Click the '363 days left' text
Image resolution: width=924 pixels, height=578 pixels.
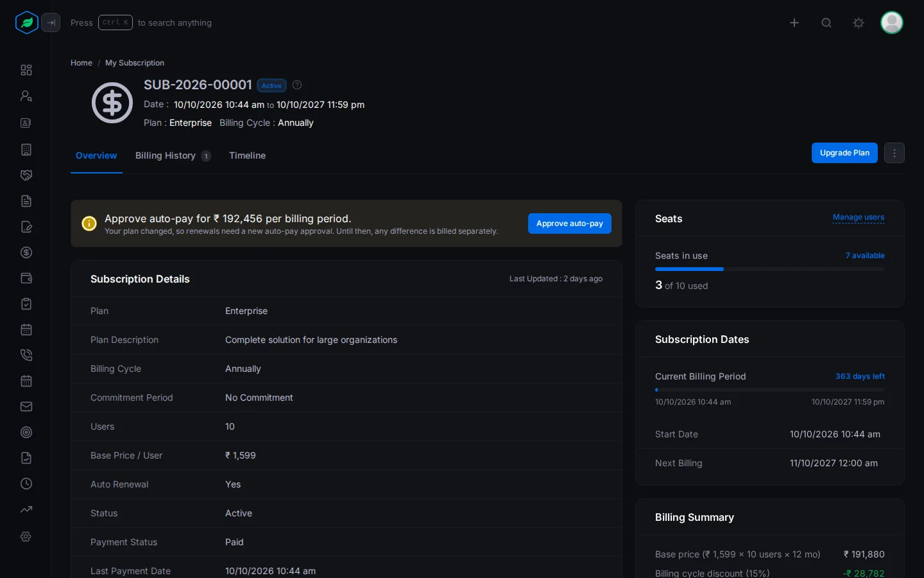860,376
